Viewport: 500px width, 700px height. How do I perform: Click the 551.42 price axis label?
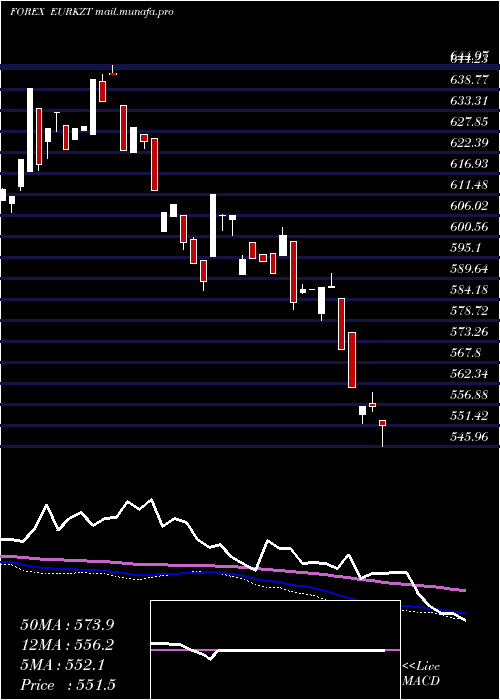468,416
